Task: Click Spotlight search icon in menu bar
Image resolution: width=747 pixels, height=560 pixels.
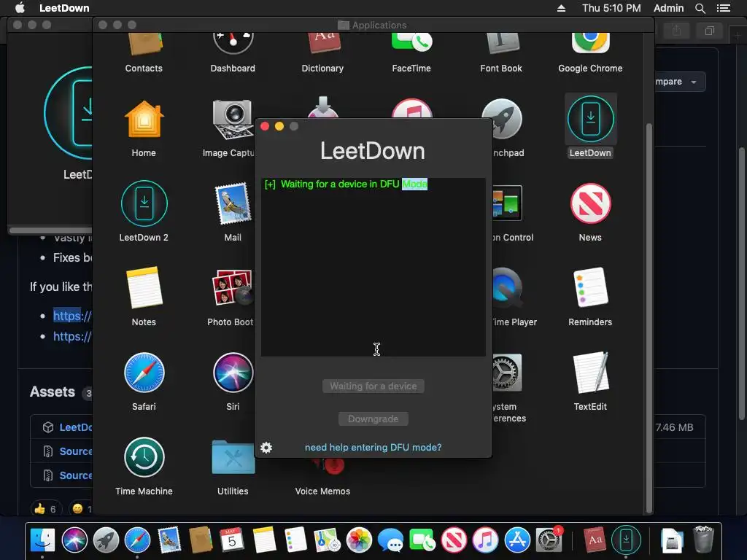Action: coord(700,7)
